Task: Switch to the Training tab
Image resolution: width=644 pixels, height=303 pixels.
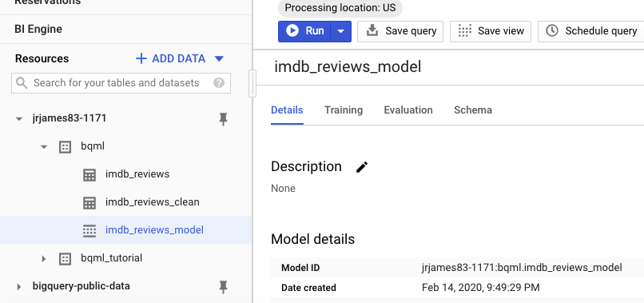Action: [x=344, y=110]
